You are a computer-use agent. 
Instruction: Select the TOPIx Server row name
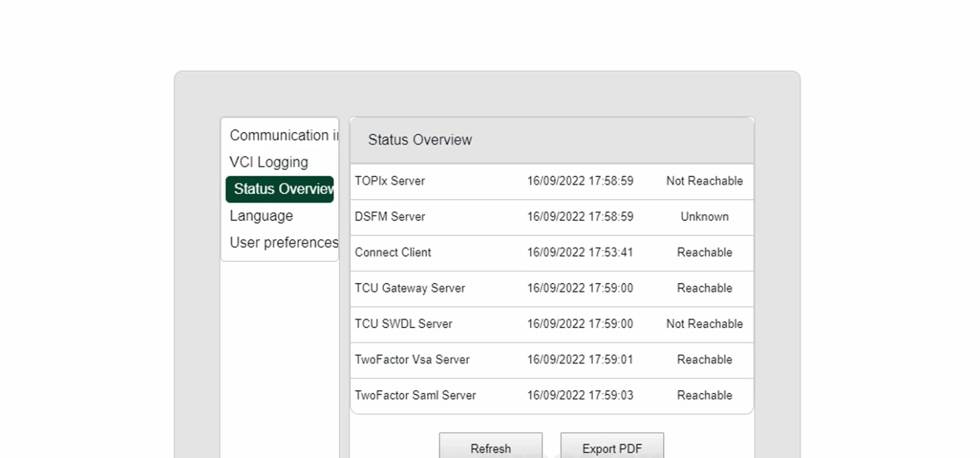click(390, 181)
